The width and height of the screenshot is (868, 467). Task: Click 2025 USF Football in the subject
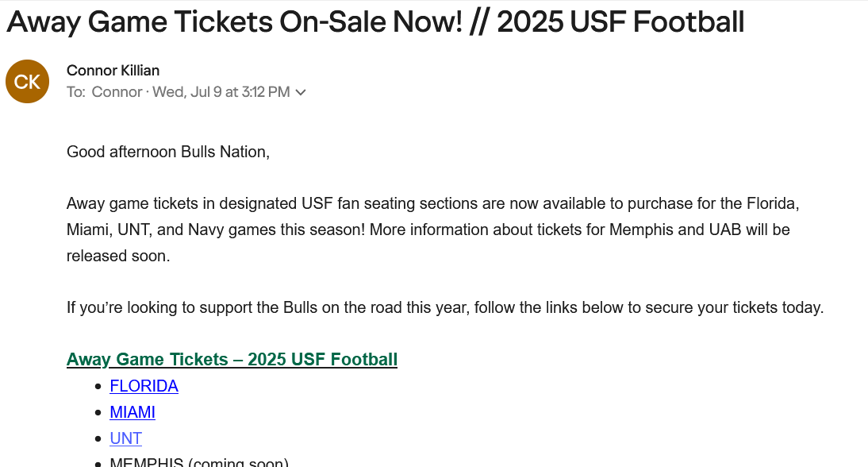(620, 22)
